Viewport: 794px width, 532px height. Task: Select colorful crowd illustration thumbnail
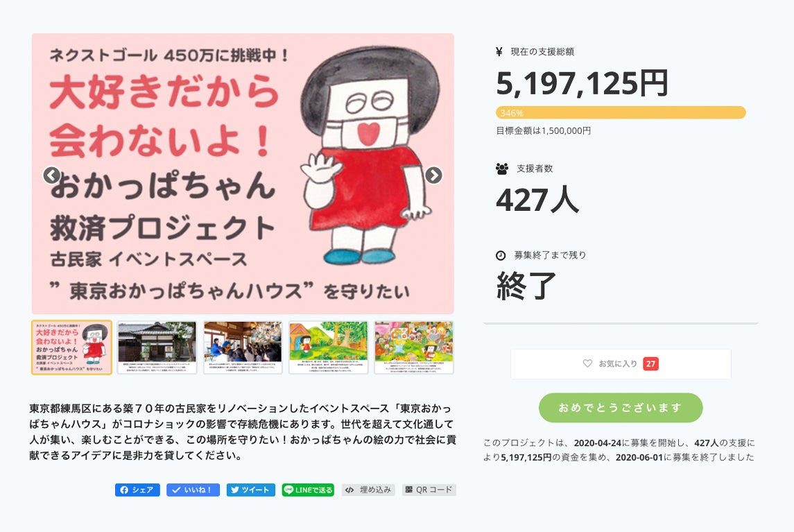click(x=414, y=347)
